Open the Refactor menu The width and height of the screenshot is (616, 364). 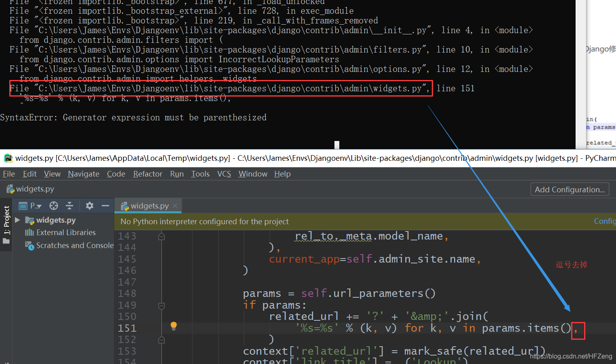click(147, 174)
